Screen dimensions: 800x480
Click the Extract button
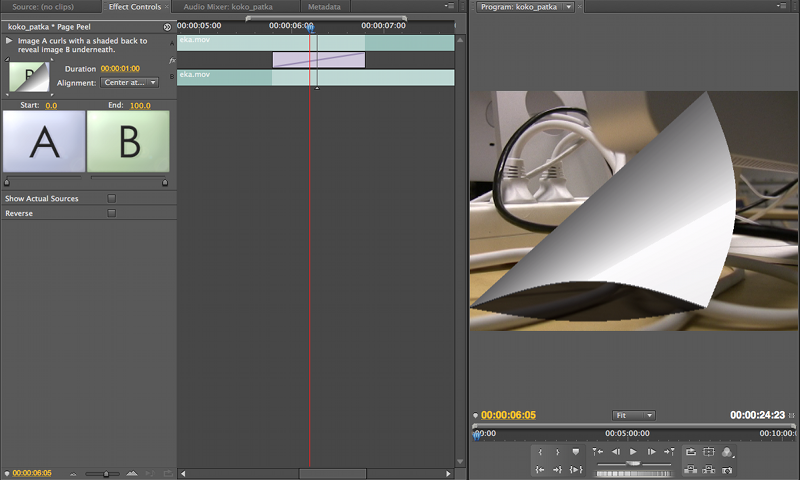point(709,469)
